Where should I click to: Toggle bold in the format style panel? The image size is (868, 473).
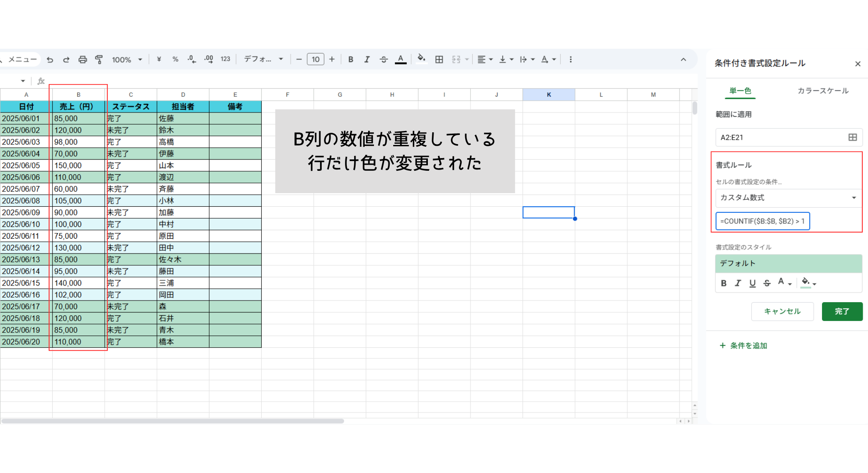pos(724,283)
